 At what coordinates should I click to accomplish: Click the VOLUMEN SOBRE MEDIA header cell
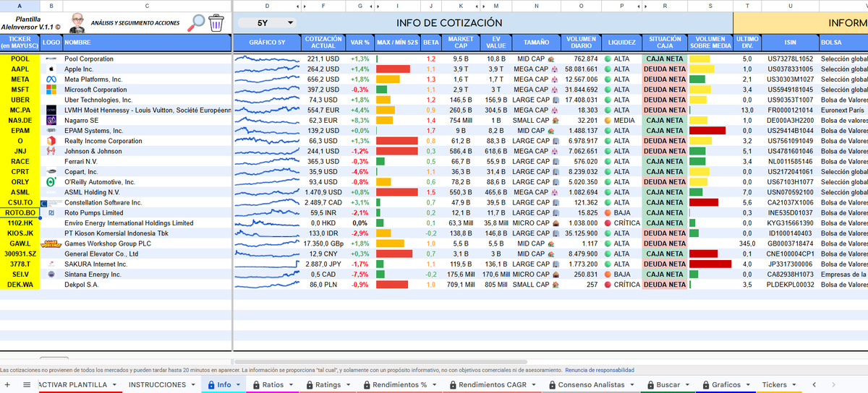[x=710, y=42]
